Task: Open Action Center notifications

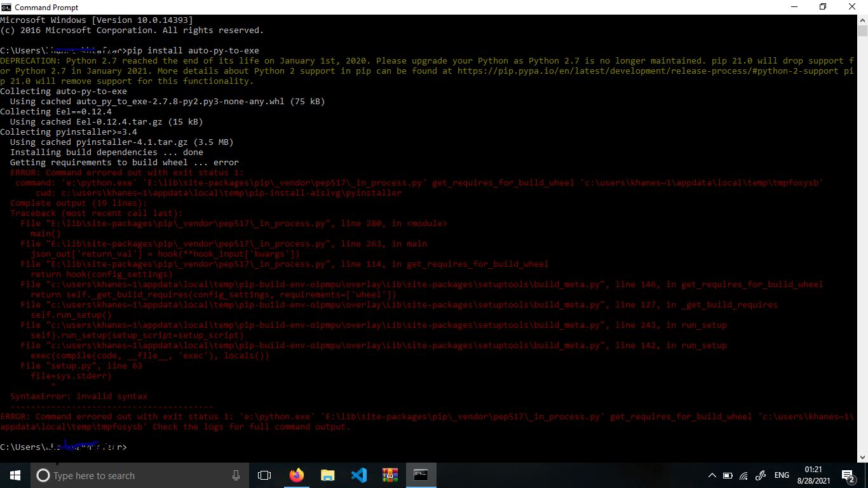Action: (848, 475)
